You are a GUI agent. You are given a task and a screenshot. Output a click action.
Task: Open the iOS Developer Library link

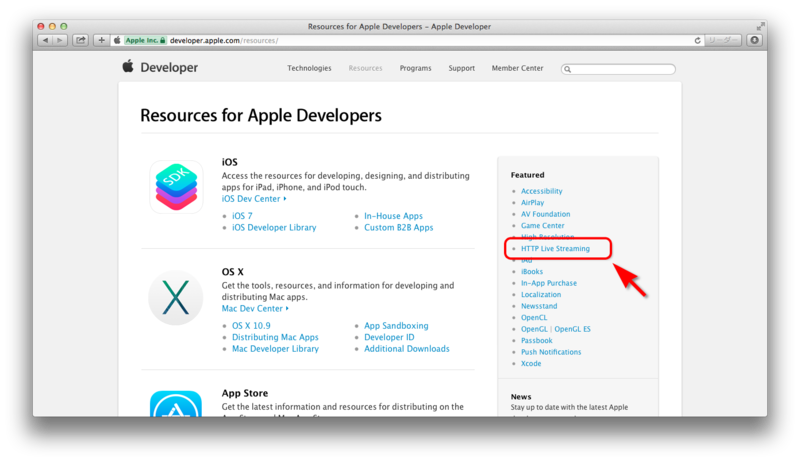274,227
